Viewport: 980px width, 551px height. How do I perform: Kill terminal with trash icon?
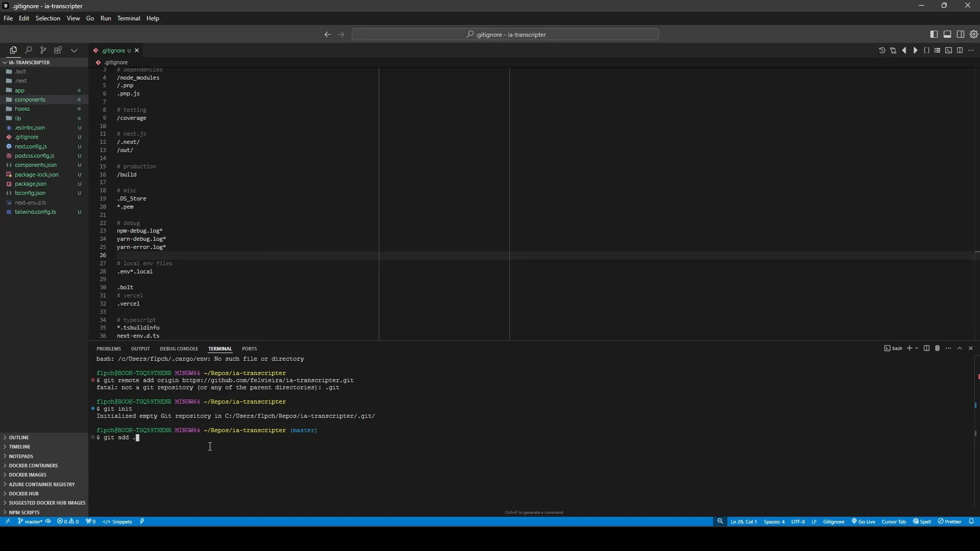pyautogui.click(x=938, y=348)
